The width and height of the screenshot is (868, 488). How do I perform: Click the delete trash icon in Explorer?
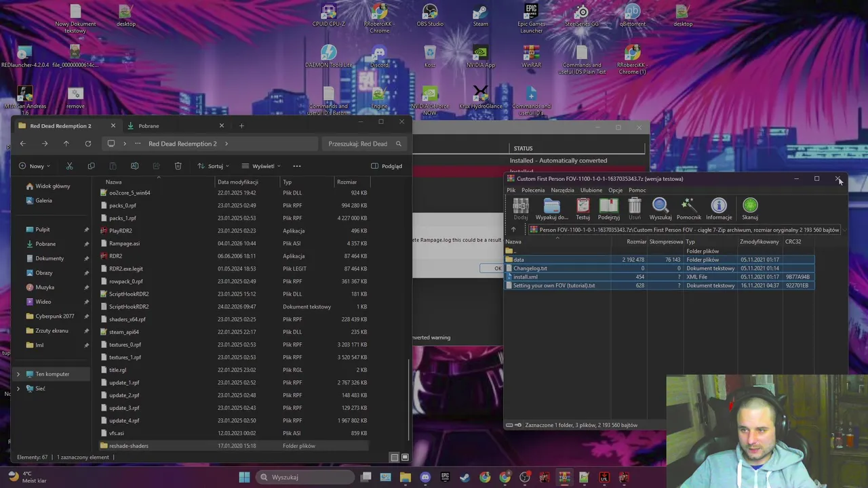tap(178, 166)
